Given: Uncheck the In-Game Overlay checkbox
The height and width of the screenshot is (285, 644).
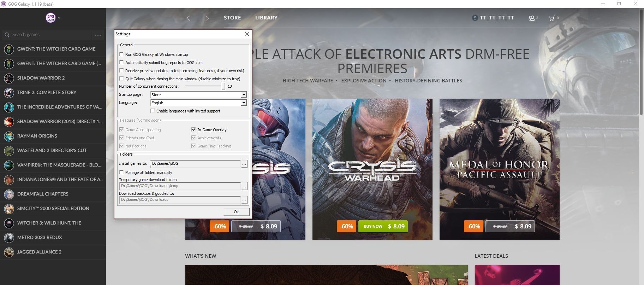Looking at the screenshot, I should [193, 129].
